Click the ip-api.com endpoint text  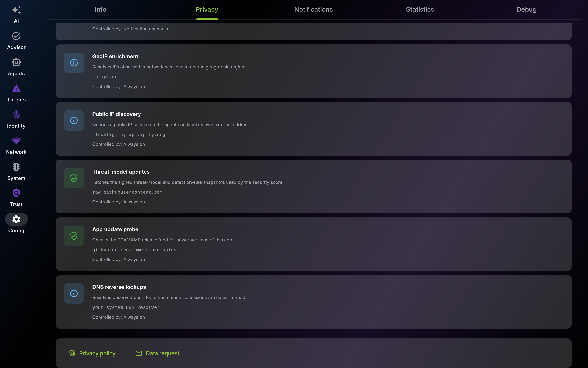point(106,77)
